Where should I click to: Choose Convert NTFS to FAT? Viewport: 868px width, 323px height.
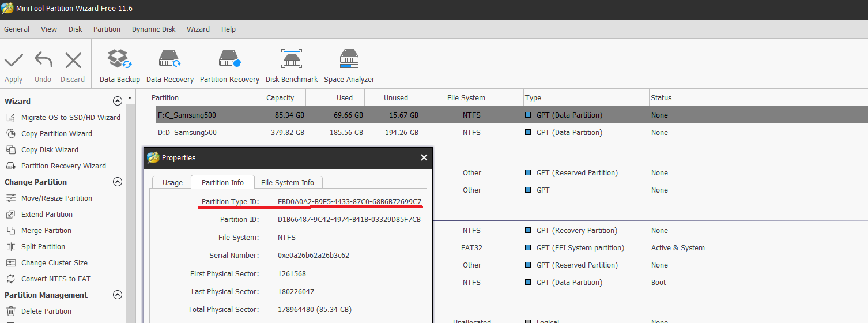click(56, 279)
